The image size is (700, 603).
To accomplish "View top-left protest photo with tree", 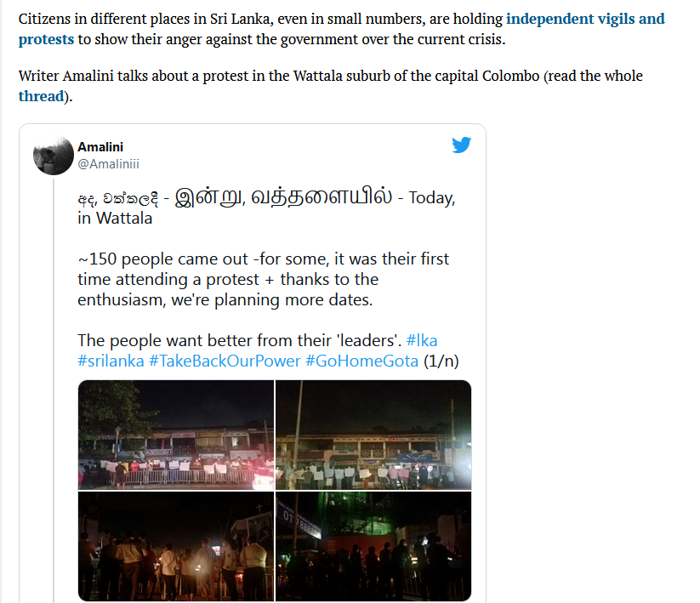I will point(176,435).
